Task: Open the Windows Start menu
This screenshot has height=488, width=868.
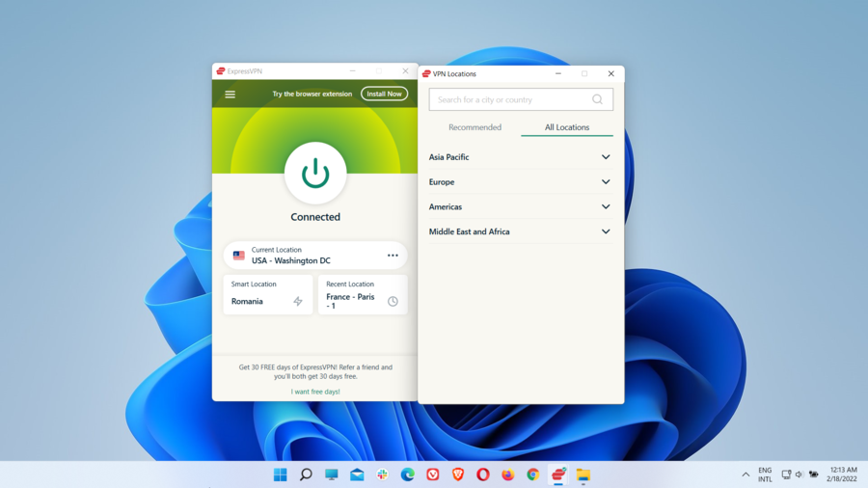Action: point(280,474)
